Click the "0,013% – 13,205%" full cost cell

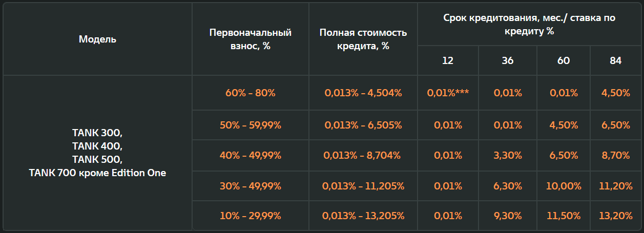363,216
